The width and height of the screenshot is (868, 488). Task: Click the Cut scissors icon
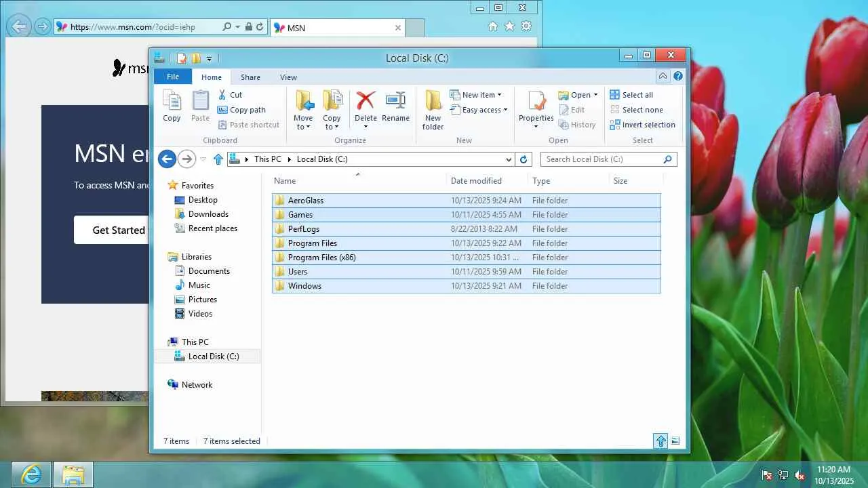pos(222,95)
